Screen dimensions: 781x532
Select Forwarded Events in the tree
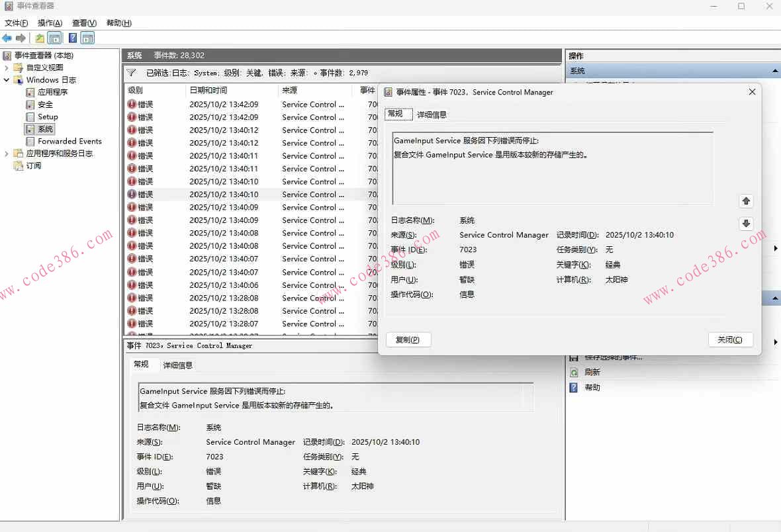69,142
